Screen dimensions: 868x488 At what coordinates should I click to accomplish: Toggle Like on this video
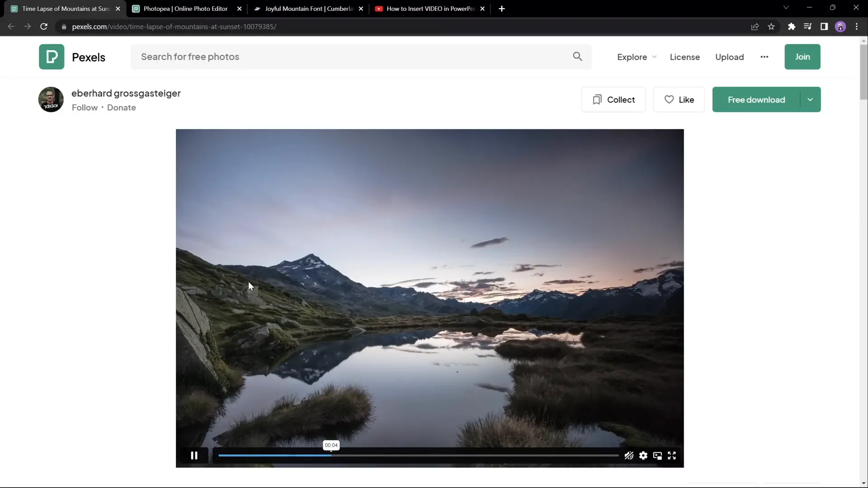coord(679,99)
